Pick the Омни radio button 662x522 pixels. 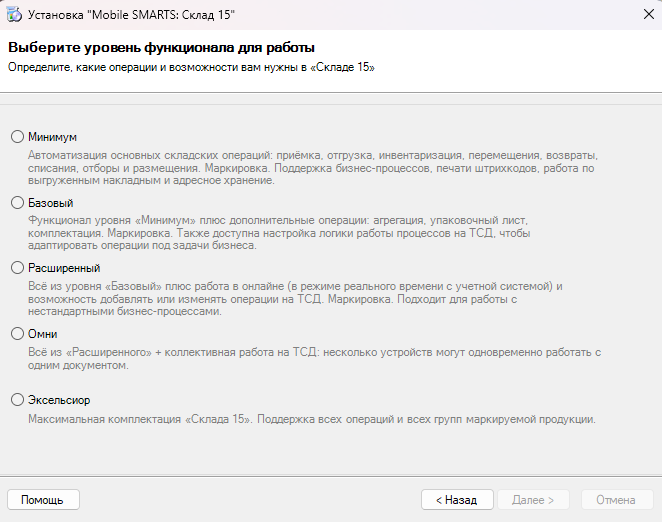[17, 334]
